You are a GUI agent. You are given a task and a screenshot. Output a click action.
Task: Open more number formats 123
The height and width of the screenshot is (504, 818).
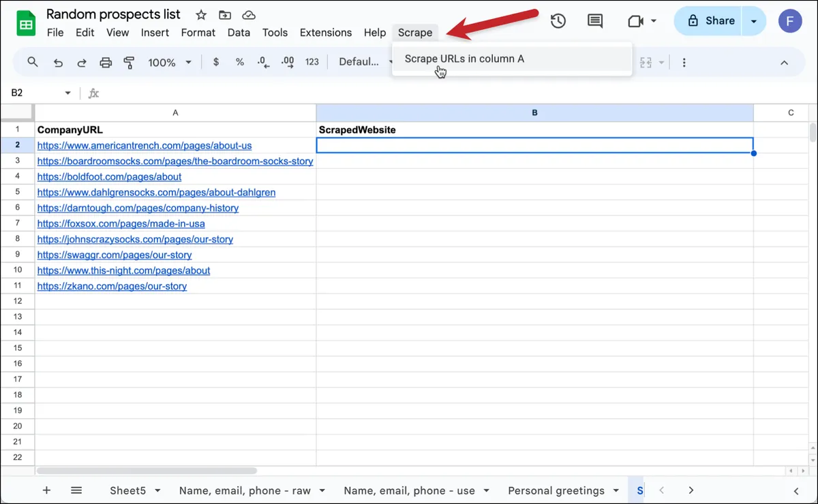pos(312,62)
